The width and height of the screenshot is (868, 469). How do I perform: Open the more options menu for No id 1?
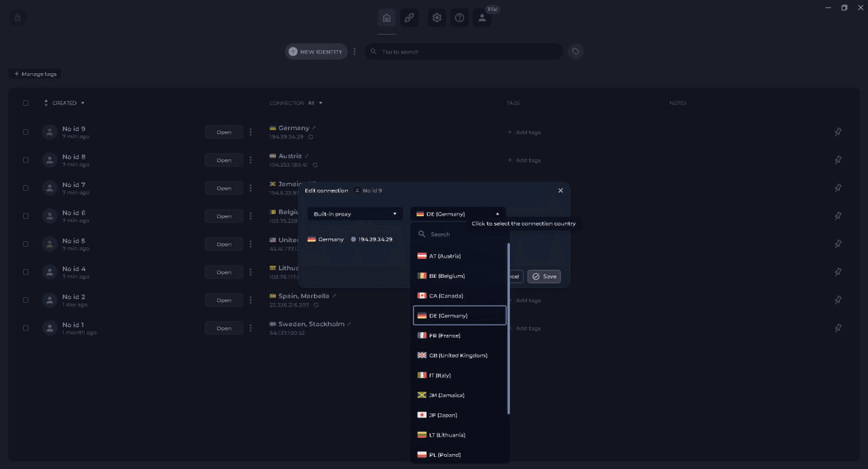pos(250,328)
